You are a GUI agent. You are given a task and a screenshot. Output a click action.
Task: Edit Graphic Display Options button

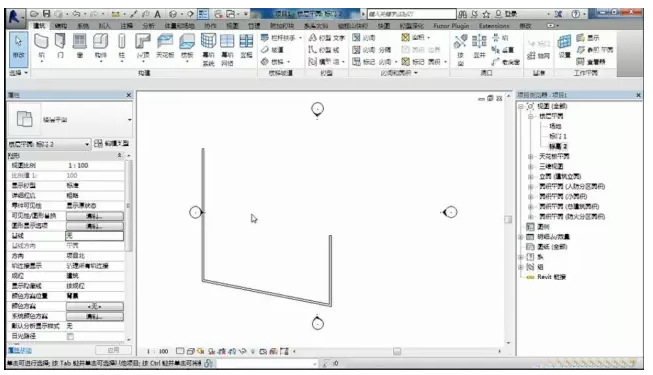pos(95,226)
